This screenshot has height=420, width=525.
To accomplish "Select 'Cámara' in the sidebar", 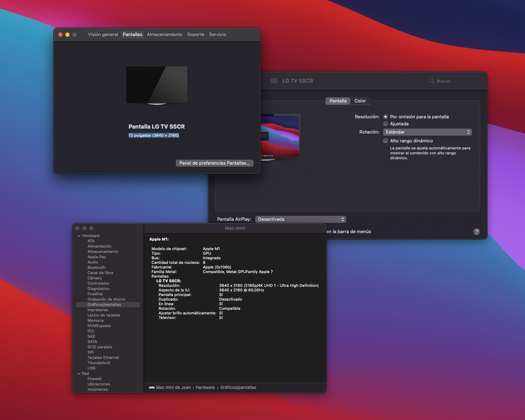I will tap(95, 278).
